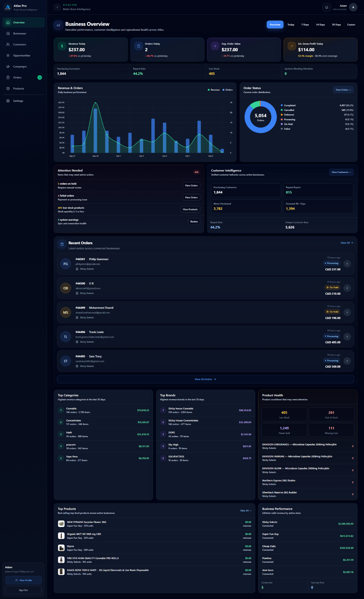The width and height of the screenshot is (364, 599).
Task: Click View Customers button
Action: (341, 172)
